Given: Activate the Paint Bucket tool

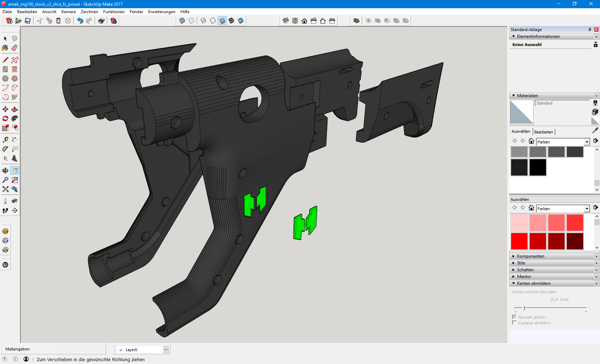Looking at the screenshot, I should click(5, 48).
